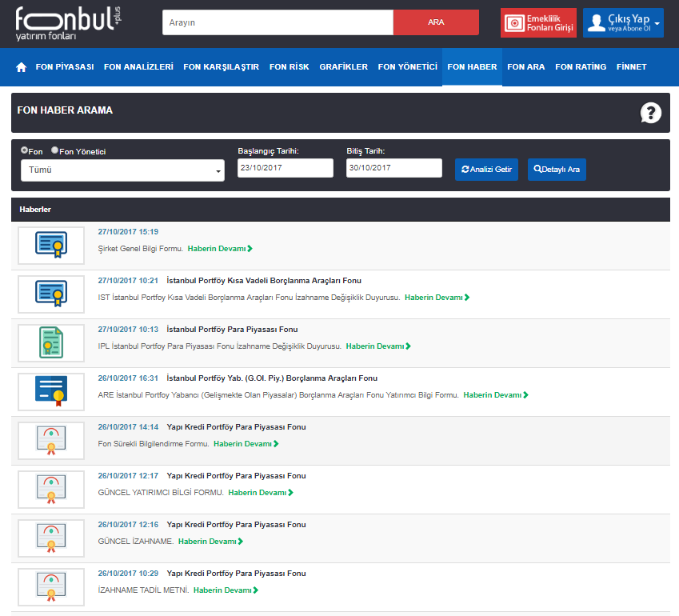
Task: Click the Bitiş Tarih date field
Action: point(394,168)
